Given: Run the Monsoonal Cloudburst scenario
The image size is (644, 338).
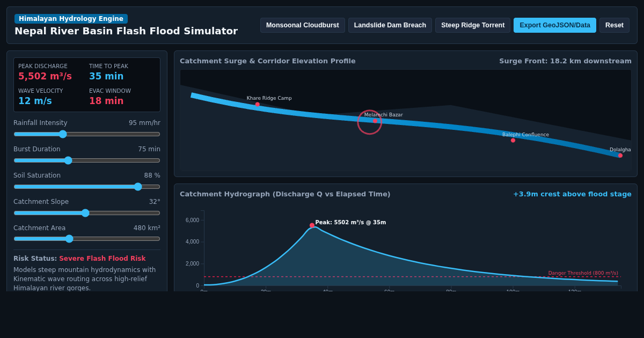Looking at the screenshot, I should click(x=303, y=25).
